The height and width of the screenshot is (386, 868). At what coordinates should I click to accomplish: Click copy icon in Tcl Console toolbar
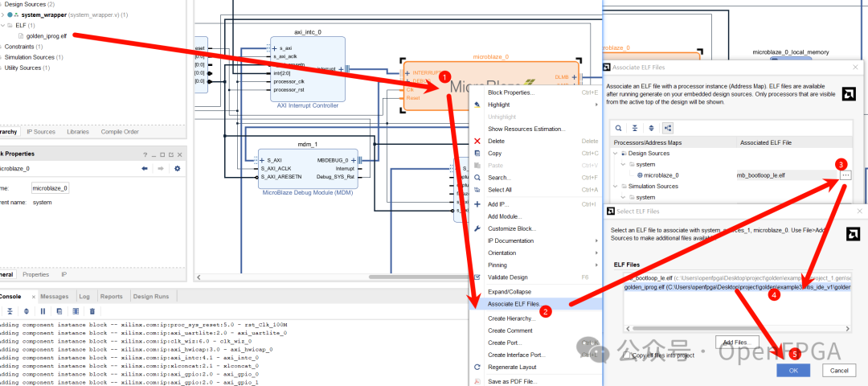(59, 311)
